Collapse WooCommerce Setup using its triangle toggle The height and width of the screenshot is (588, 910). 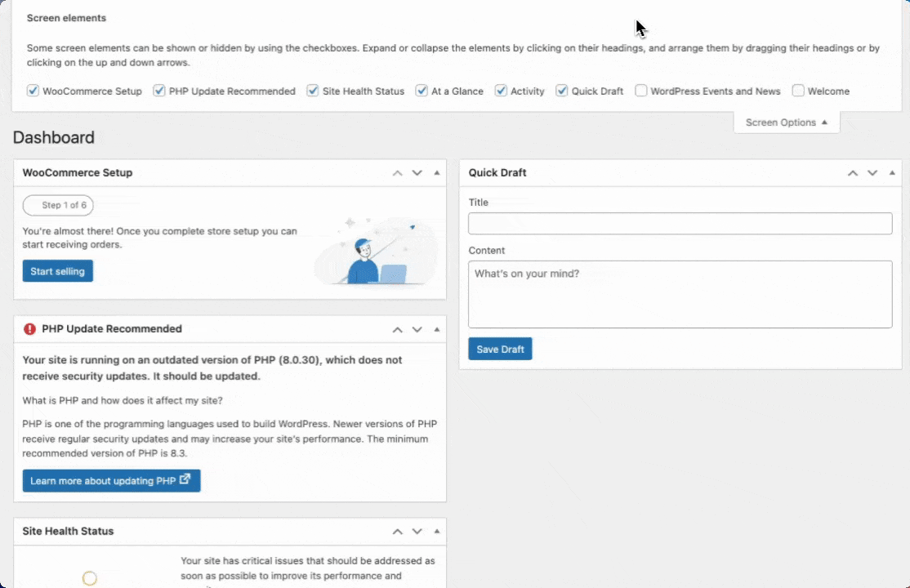tap(436, 172)
